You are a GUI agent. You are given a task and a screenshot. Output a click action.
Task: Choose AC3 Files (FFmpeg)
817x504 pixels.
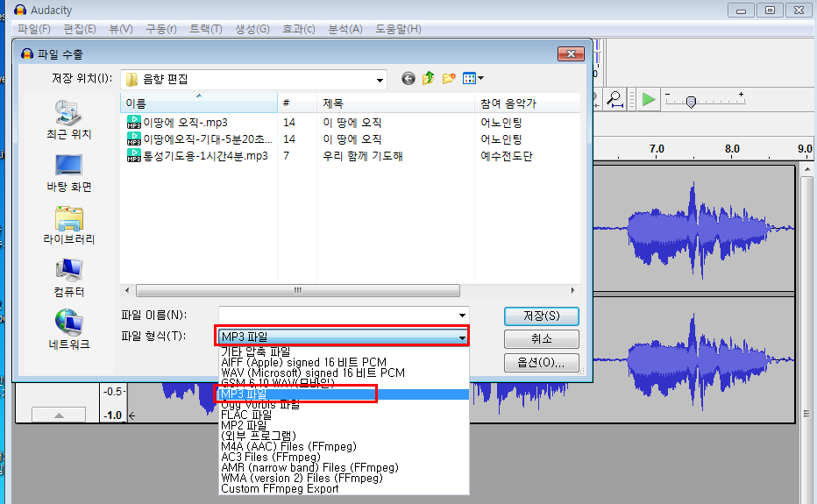coord(344,457)
